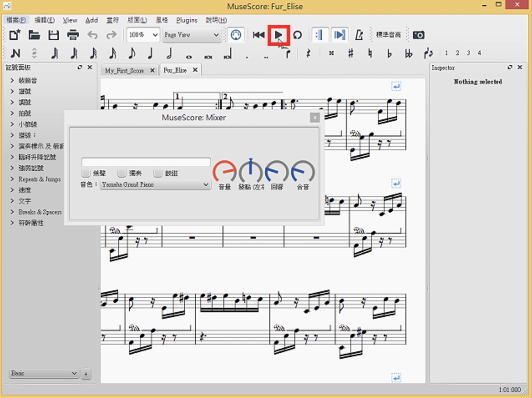Undo the last action
This screenshot has height=398, width=532.
point(92,35)
